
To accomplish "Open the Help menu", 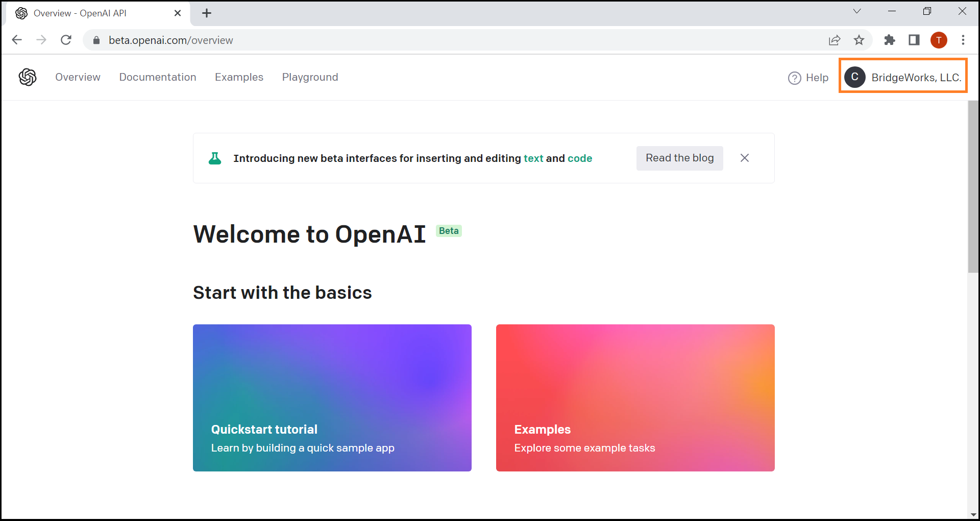I will coord(808,78).
